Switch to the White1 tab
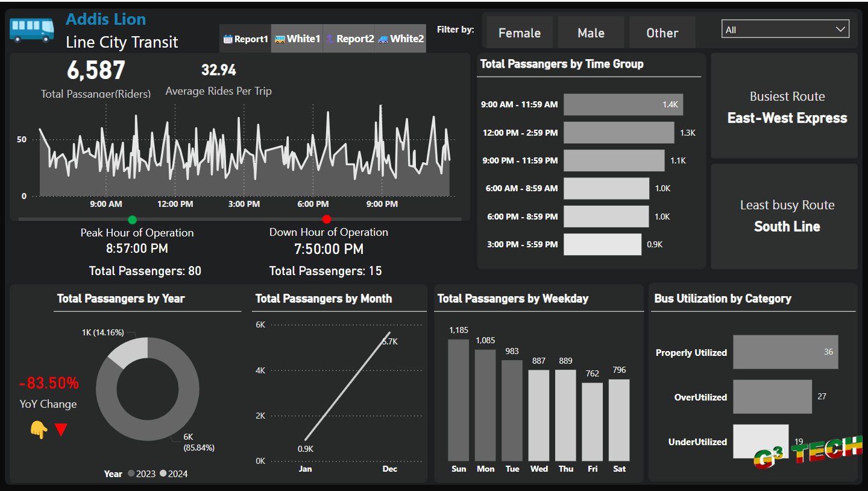868x491 pixels. point(297,39)
